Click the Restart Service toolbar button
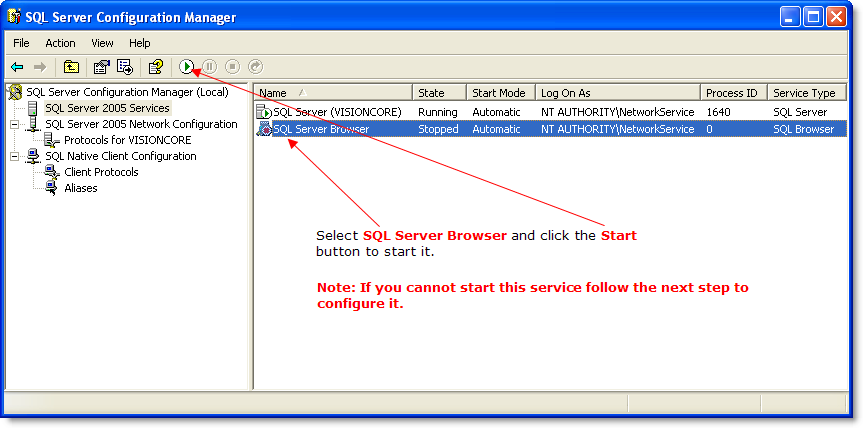 coord(255,67)
